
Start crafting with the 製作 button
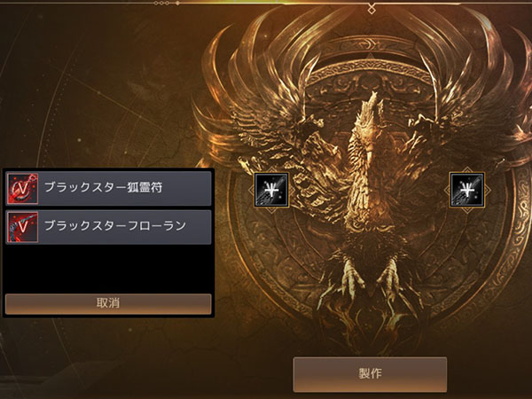pos(370,374)
